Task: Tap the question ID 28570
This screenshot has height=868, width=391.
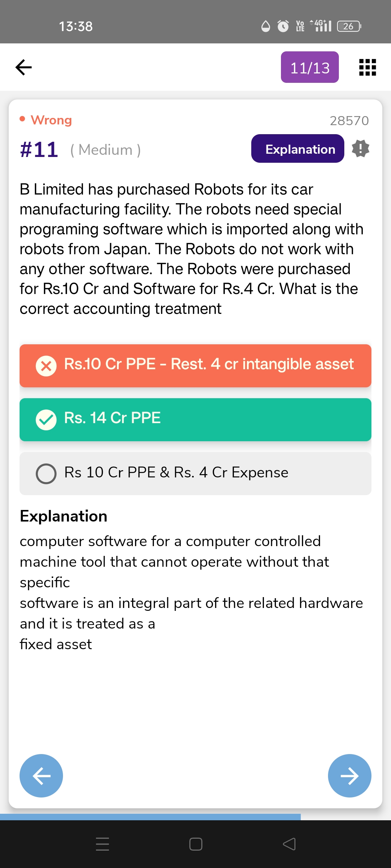Action: 349,121
